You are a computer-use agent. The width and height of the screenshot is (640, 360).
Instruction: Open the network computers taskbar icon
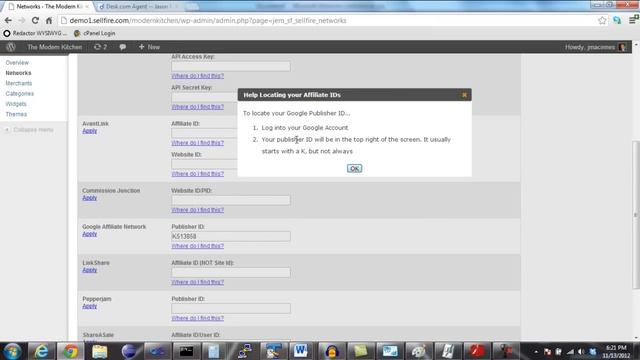point(244,351)
